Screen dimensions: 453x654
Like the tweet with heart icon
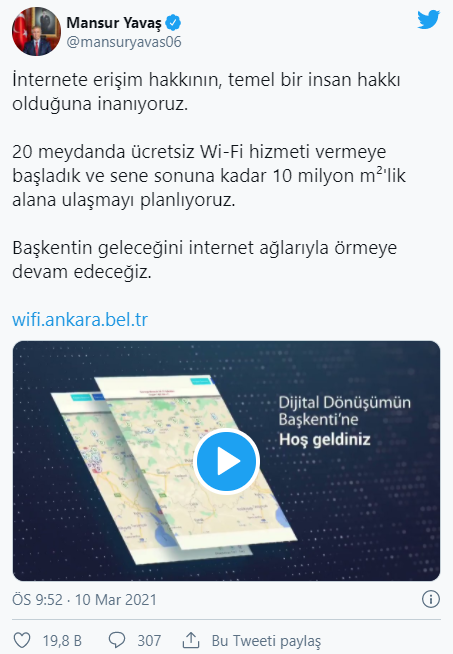[22, 640]
